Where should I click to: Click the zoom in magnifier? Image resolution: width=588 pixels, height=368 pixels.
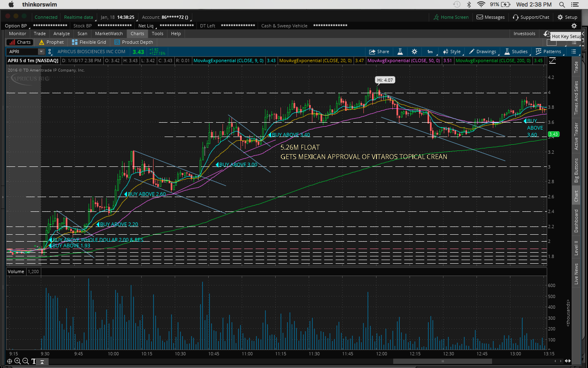tap(18, 361)
